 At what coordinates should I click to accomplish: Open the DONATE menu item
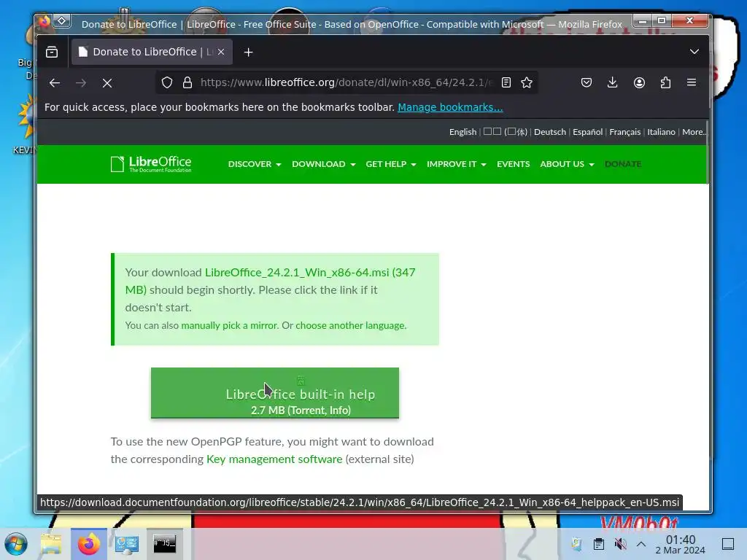(x=623, y=164)
